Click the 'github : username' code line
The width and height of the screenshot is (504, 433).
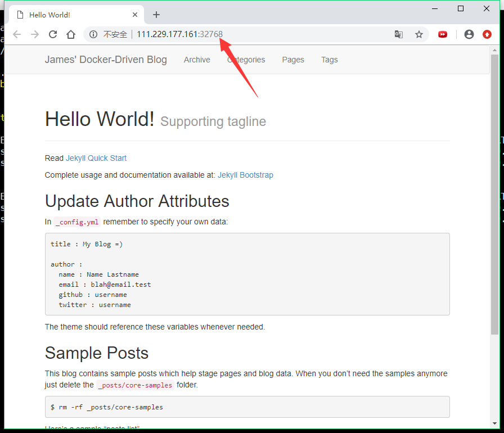[93, 295]
